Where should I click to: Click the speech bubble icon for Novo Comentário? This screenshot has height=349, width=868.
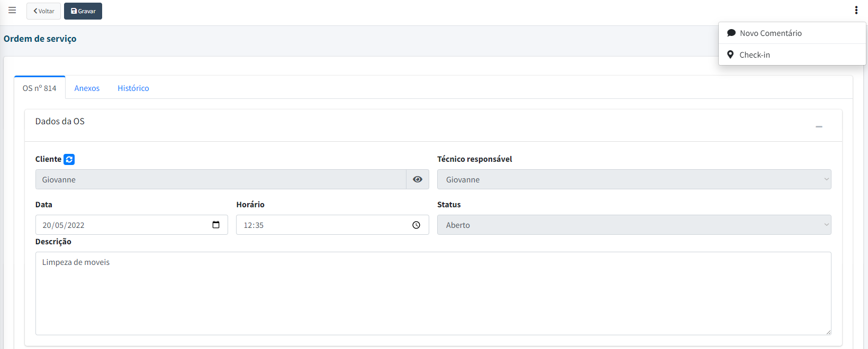[x=731, y=33]
